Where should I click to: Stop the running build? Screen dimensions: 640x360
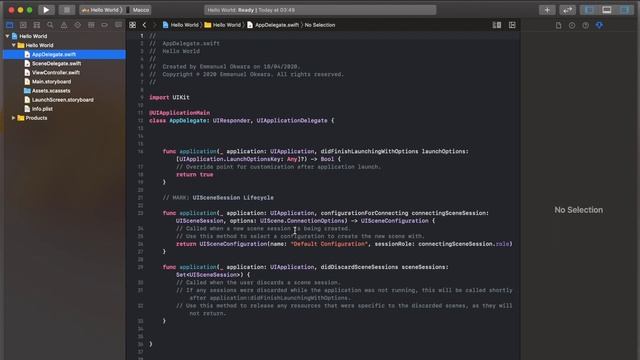click(x=67, y=10)
